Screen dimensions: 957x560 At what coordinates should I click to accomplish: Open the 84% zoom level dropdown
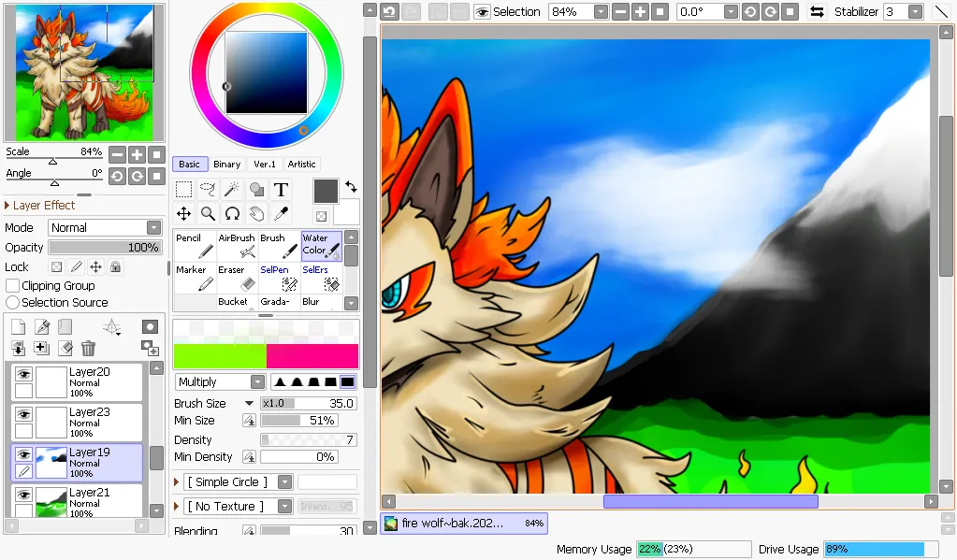pyautogui.click(x=601, y=11)
